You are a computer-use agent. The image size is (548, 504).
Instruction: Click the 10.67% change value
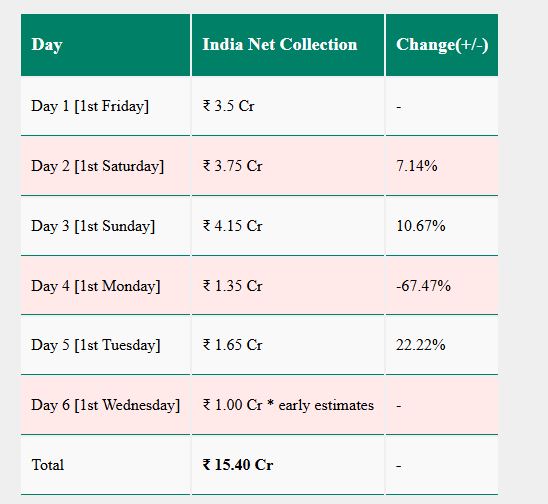click(x=421, y=226)
